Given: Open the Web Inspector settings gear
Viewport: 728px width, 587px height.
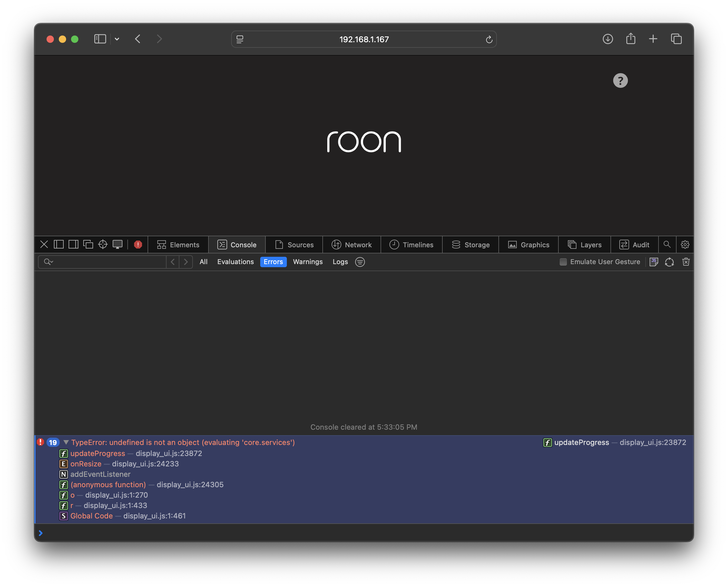Looking at the screenshot, I should [685, 245].
